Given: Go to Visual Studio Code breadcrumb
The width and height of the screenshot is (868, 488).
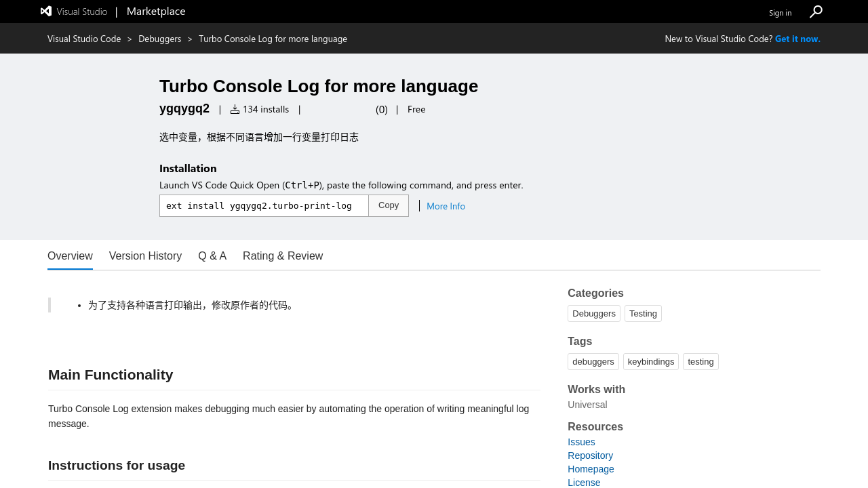Looking at the screenshot, I should (x=84, y=39).
